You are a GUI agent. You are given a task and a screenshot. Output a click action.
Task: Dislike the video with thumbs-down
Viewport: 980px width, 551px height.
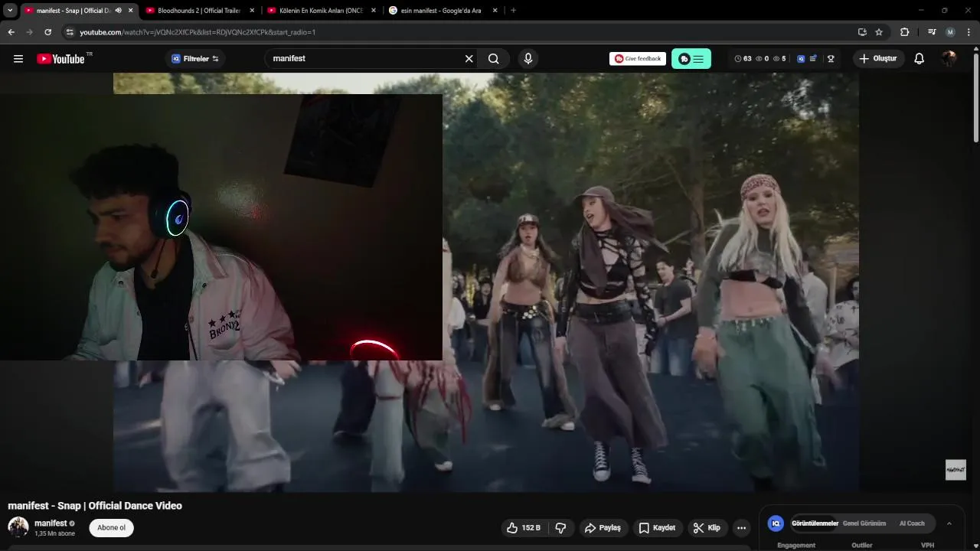(560, 528)
